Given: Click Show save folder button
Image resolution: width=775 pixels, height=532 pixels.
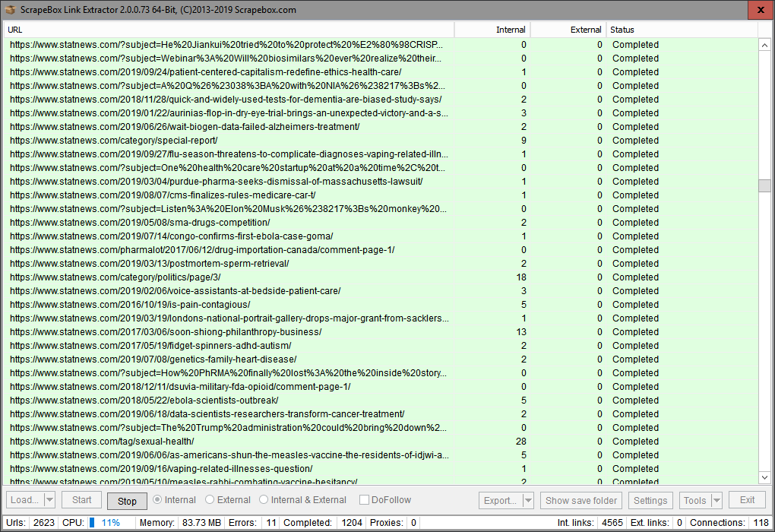Looking at the screenshot, I should tap(581, 500).
